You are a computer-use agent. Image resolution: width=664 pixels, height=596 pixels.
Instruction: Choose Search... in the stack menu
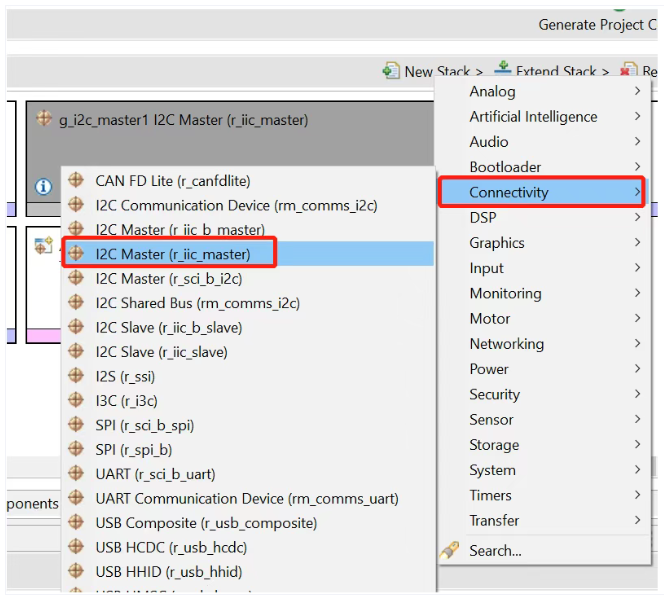pos(544,550)
